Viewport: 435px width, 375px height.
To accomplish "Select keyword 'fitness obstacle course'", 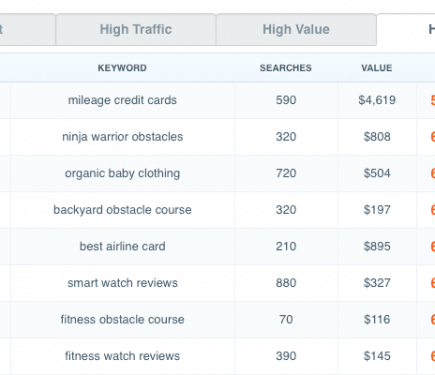I will tap(122, 319).
